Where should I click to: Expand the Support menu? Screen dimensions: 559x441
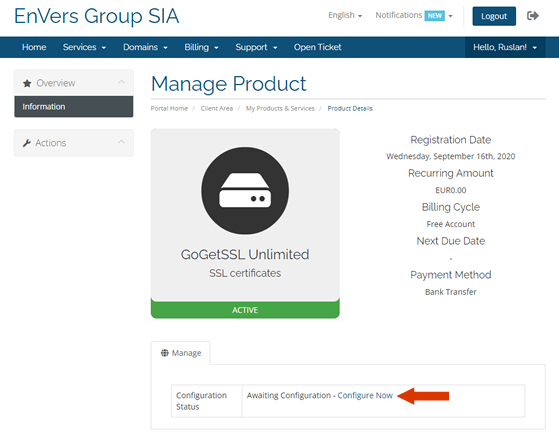coord(256,47)
